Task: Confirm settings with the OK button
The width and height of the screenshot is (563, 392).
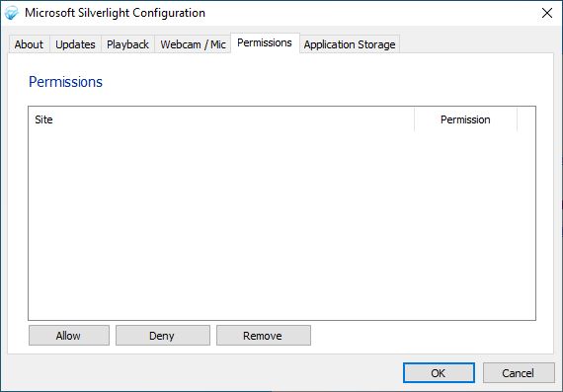Action: (x=439, y=372)
